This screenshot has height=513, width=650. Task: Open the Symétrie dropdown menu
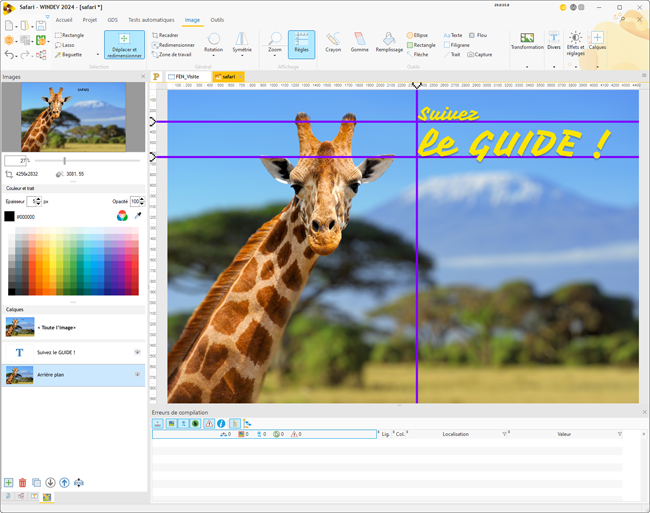point(242,55)
